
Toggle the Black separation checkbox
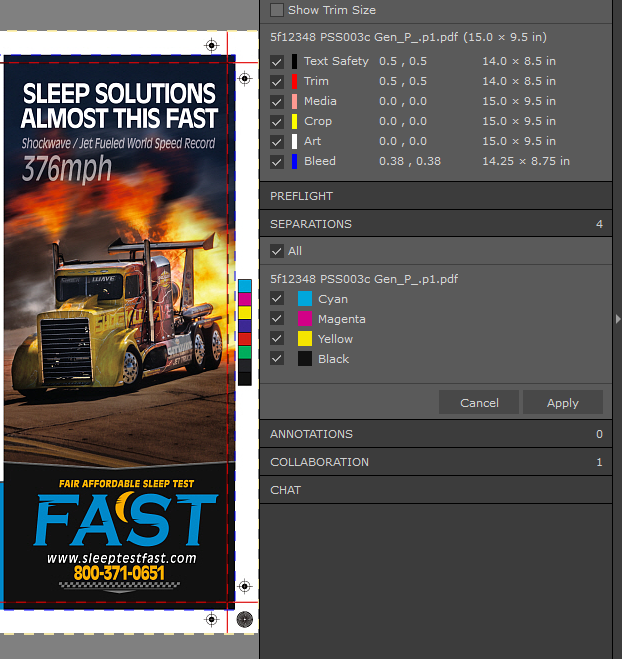[x=277, y=358]
